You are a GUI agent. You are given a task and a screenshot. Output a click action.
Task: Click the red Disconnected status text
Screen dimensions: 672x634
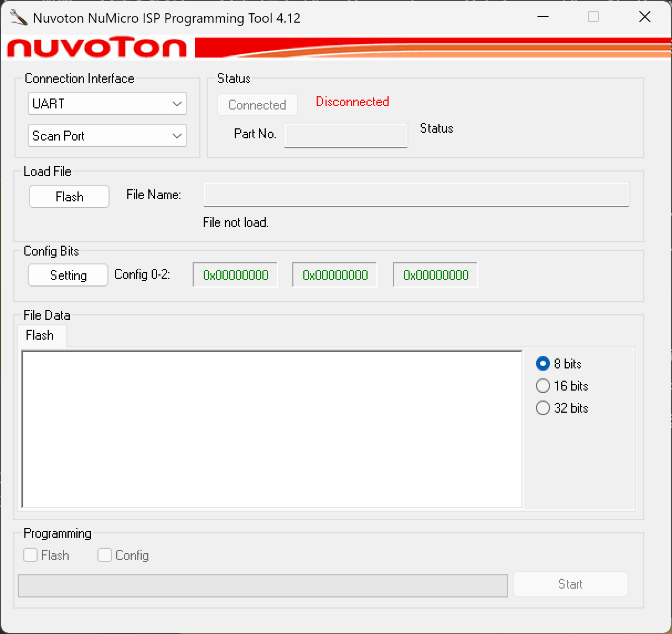pos(353,102)
